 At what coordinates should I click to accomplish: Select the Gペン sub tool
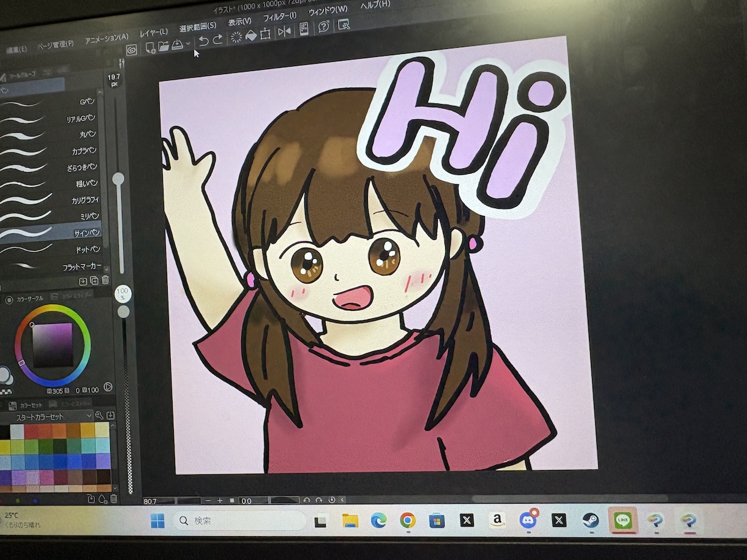[50, 102]
